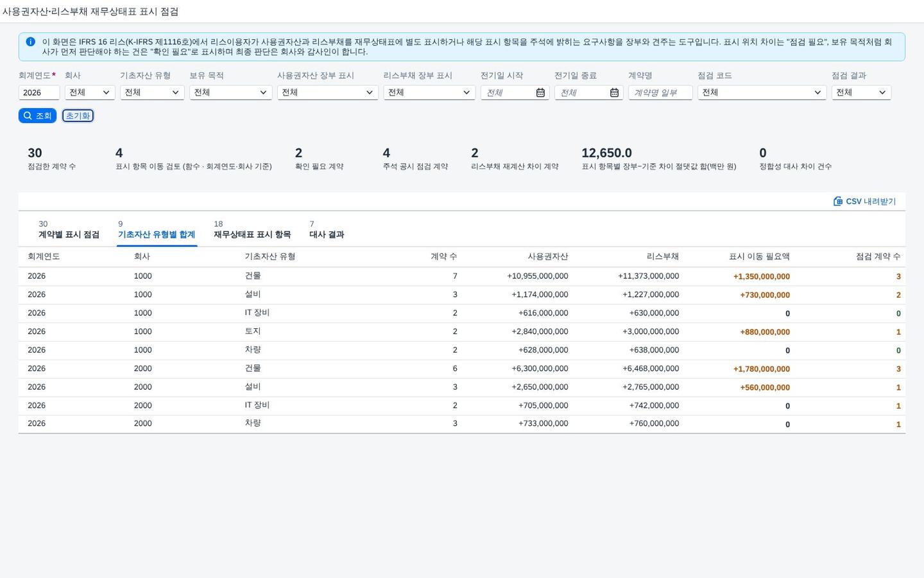Go to the 대사 결과 tab
924x578 pixels.
pyautogui.click(x=327, y=229)
